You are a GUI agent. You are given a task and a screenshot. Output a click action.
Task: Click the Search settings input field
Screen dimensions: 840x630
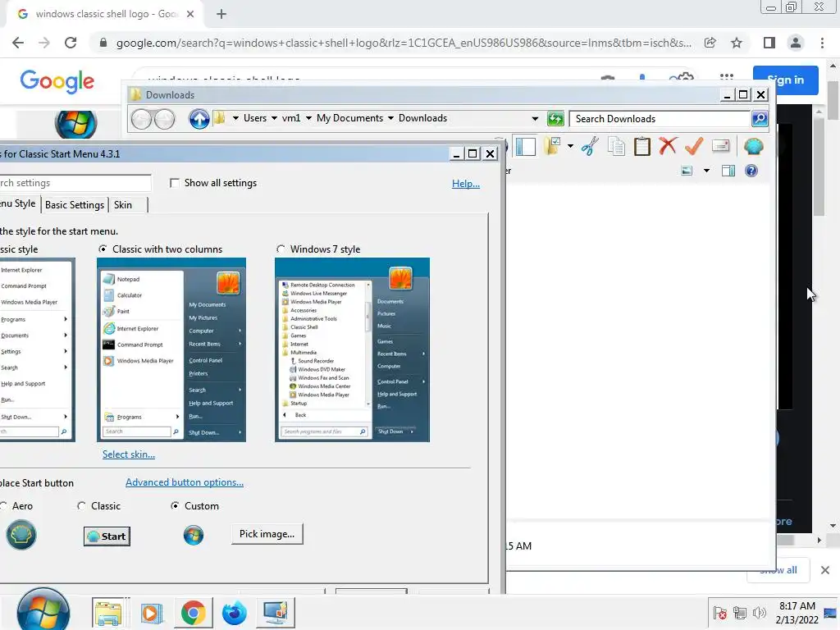pyautogui.click(x=75, y=183)
